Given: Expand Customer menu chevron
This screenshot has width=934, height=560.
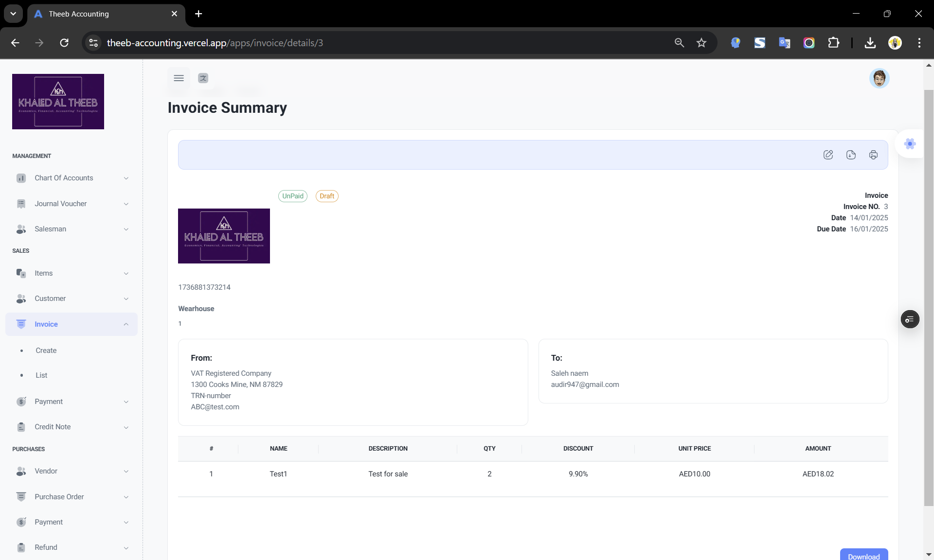Looking at the screenshot, I should (126, 298).
